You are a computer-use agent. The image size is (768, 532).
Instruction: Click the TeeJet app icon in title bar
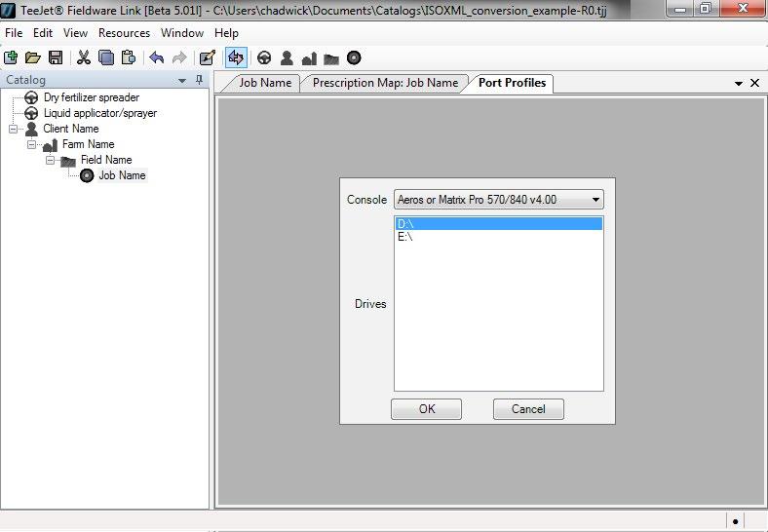(9, 10)
